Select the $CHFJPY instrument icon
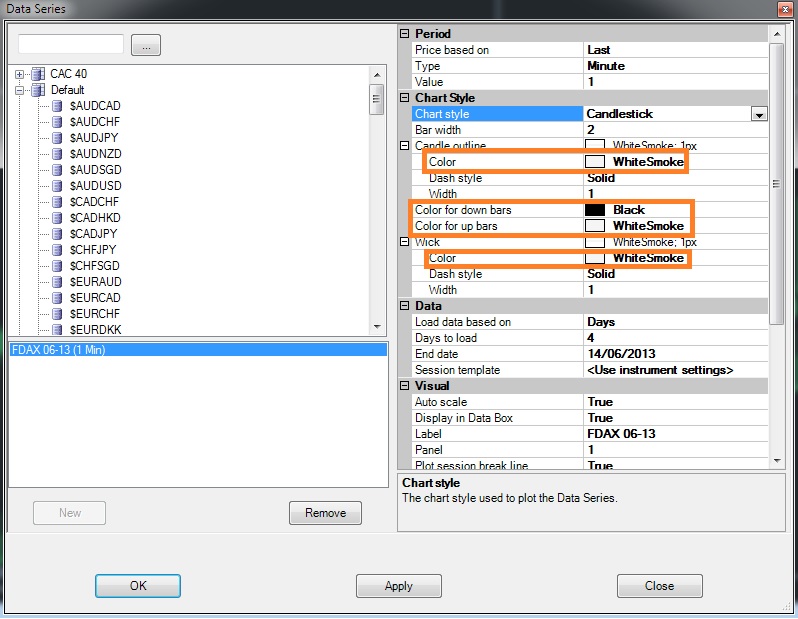This screenshot has width=798, height=619. click(x=58, y=250)
